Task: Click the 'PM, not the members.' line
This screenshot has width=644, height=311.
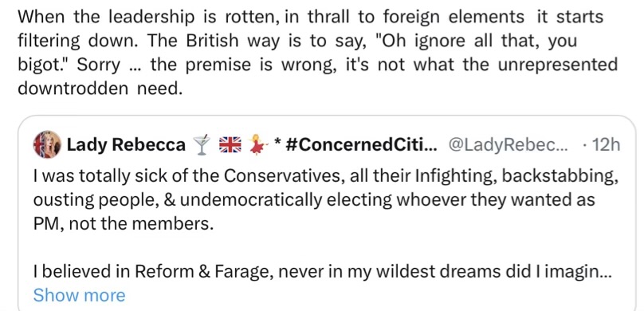Action: tap(124, 225)
